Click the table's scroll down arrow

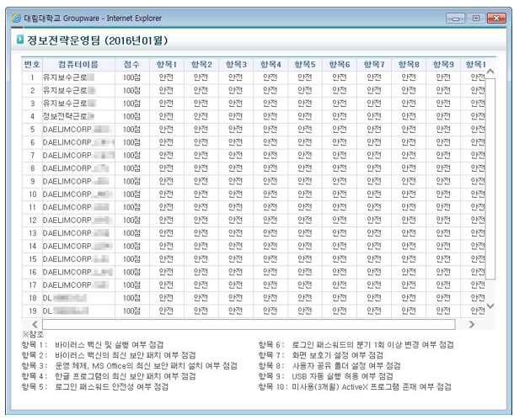490,306
